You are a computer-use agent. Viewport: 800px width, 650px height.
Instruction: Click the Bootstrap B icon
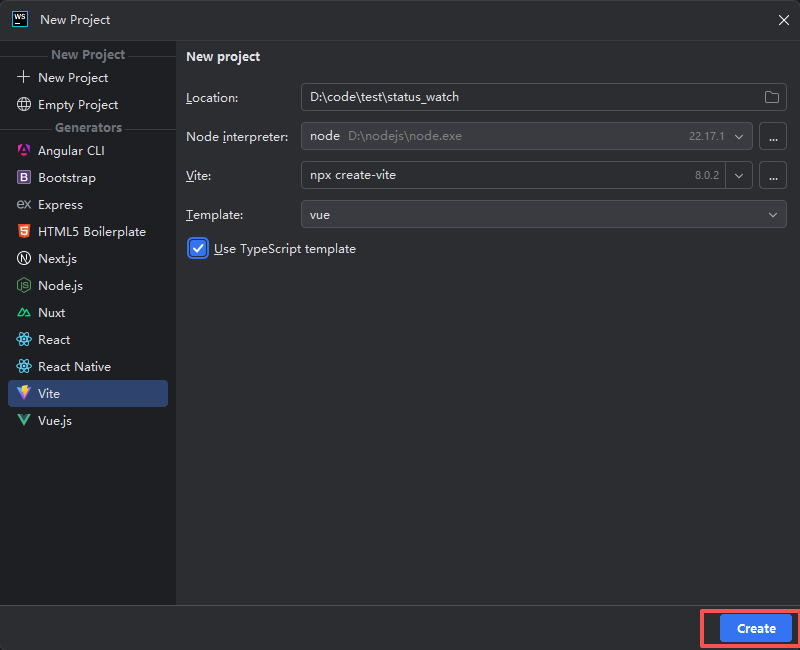click(x=23, y=177)
